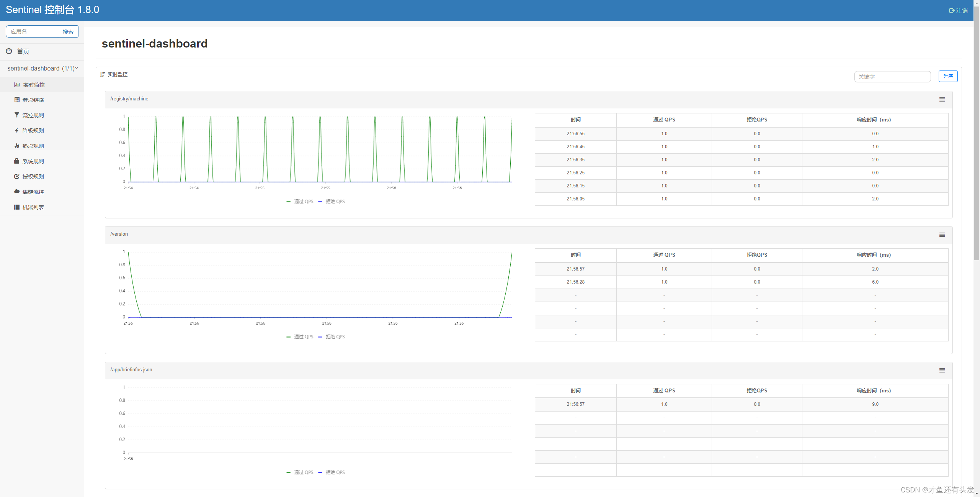980x497 pixels.
Task: Click the 升序 sort order button
Action: pyautogui.click(x=948, y=76)
